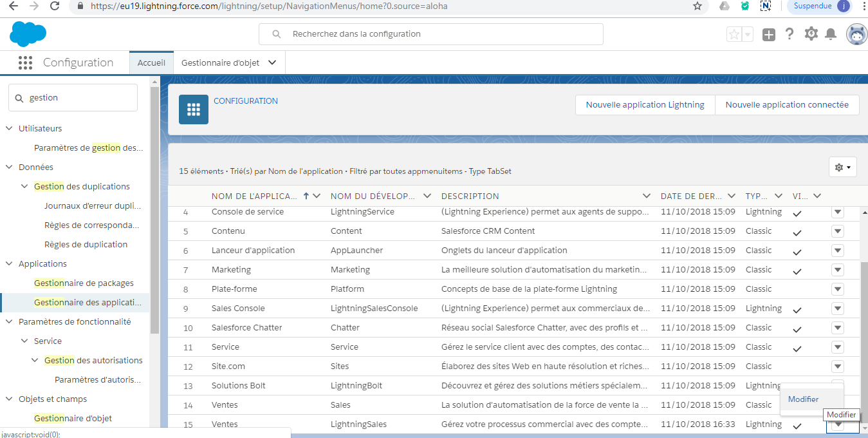Open Règles de duplication in the sidebar

(x=86, y=245)
